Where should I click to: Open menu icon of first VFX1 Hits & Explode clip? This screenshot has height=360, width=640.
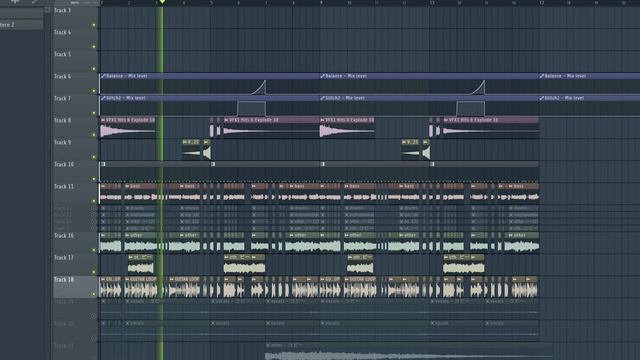[x=103, y=120]
